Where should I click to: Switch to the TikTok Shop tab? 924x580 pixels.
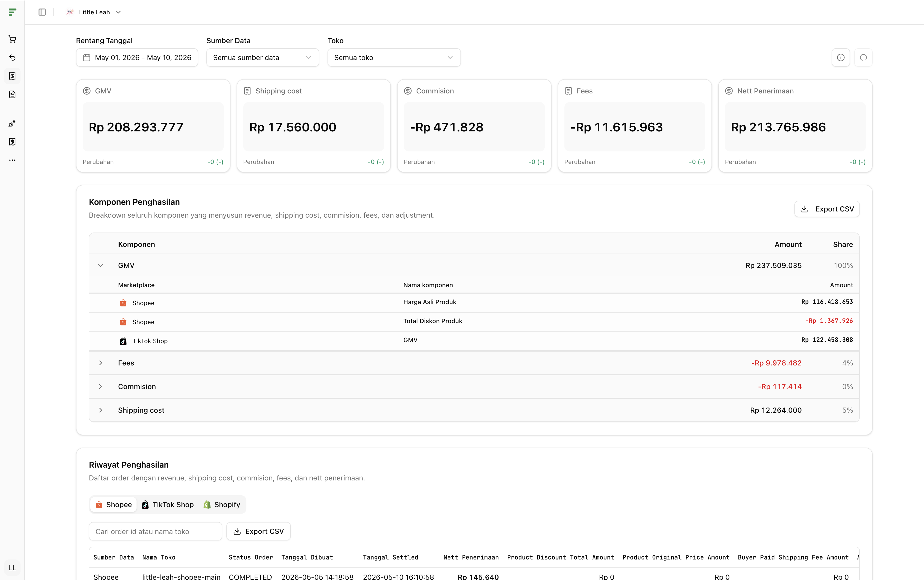coord(168,505)
